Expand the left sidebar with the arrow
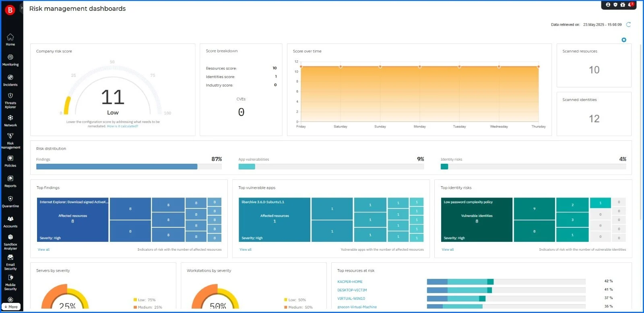This screenshot has width=644, height=313. (x=22, y=8)
